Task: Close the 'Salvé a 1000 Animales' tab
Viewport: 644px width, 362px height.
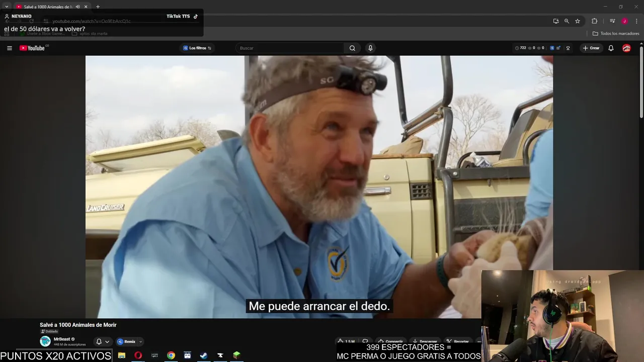Action: 86,7
